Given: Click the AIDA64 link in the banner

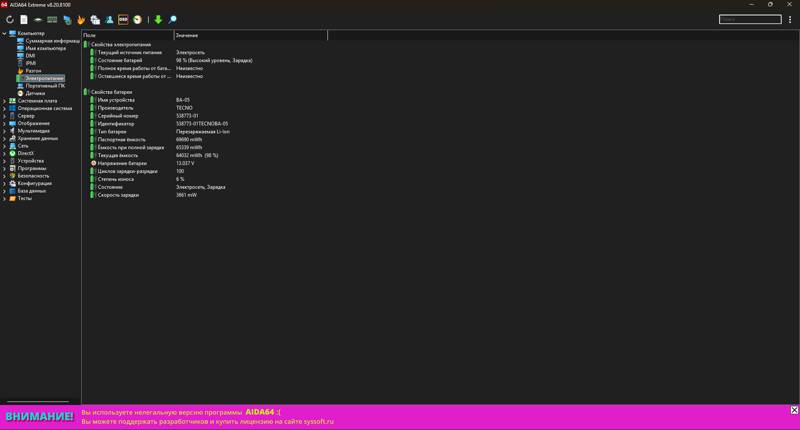Looking at the screenshot, I should click(x=260, y=412).
